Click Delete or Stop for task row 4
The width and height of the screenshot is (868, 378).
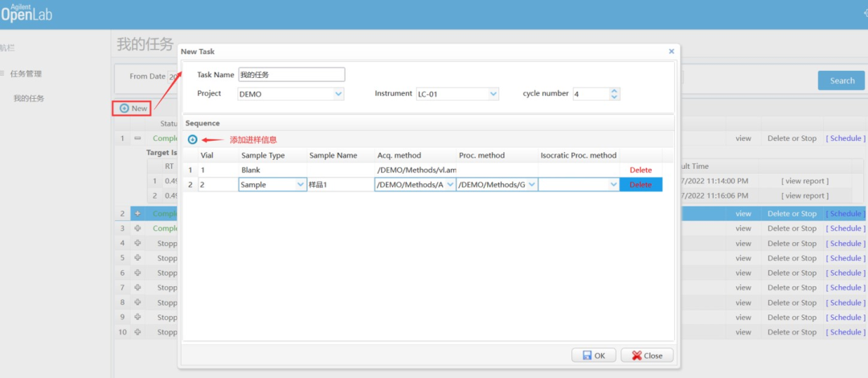792,244
